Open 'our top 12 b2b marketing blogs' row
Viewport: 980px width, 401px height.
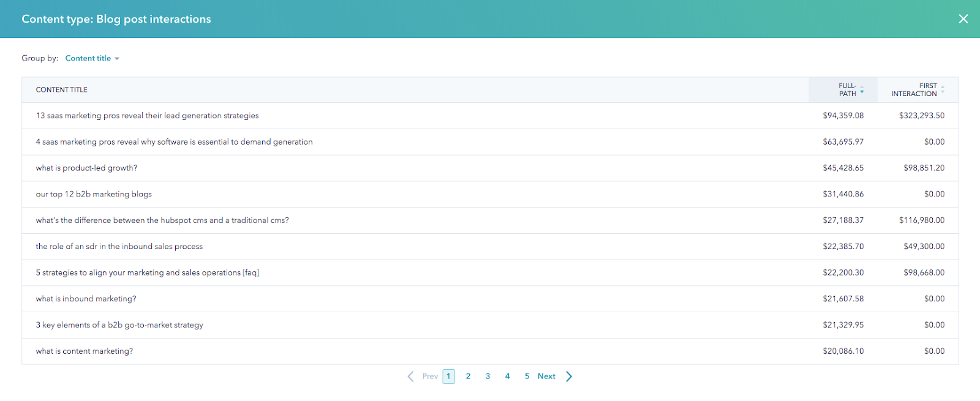coord(94,194)
